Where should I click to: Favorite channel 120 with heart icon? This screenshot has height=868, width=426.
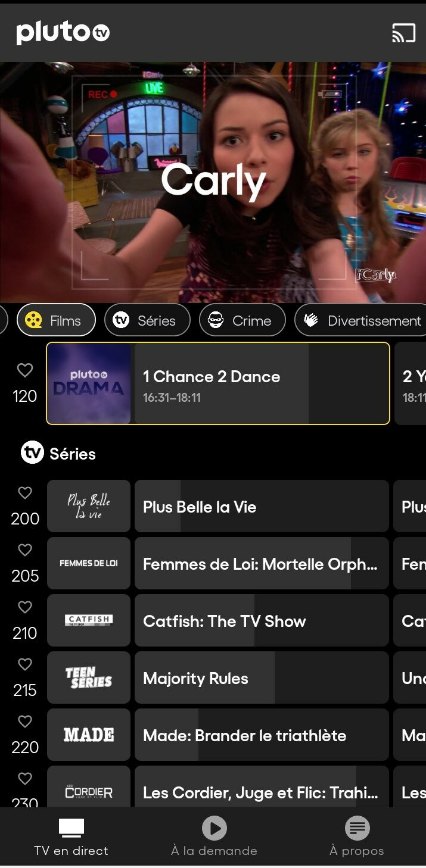pos(25,370)
